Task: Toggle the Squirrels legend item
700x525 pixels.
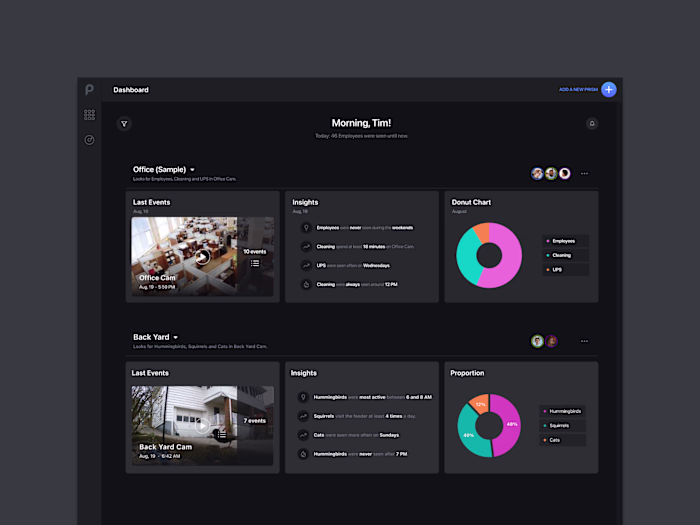Action: click(x=562, y=425)
